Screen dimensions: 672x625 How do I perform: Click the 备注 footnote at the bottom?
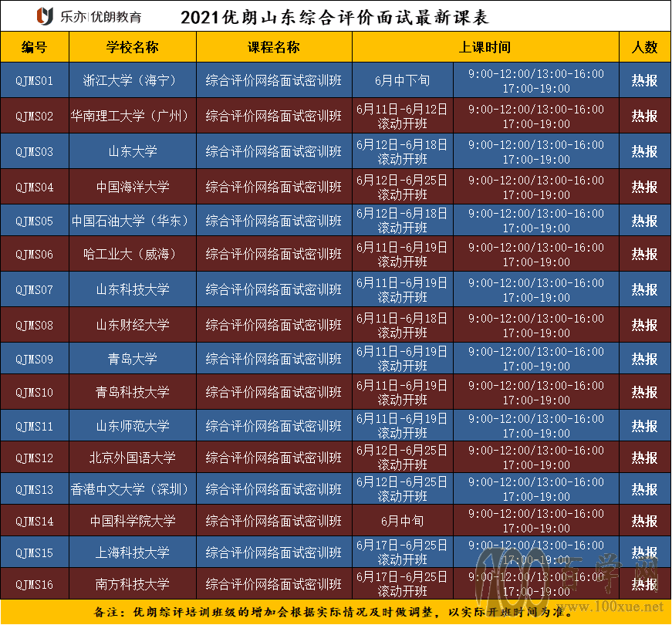pyautogui.click(x=333, y=612)
